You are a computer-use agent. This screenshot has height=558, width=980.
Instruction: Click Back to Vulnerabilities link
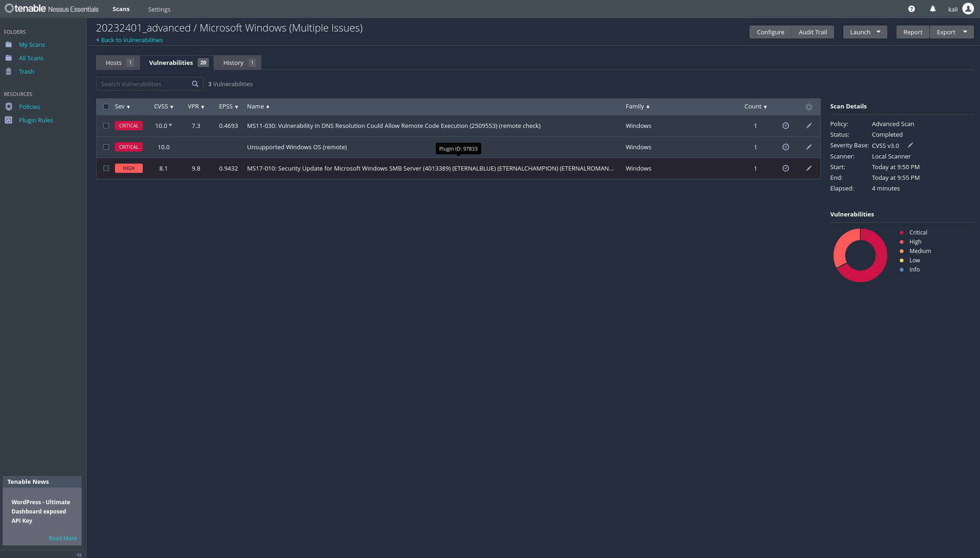tap(132, 40)
